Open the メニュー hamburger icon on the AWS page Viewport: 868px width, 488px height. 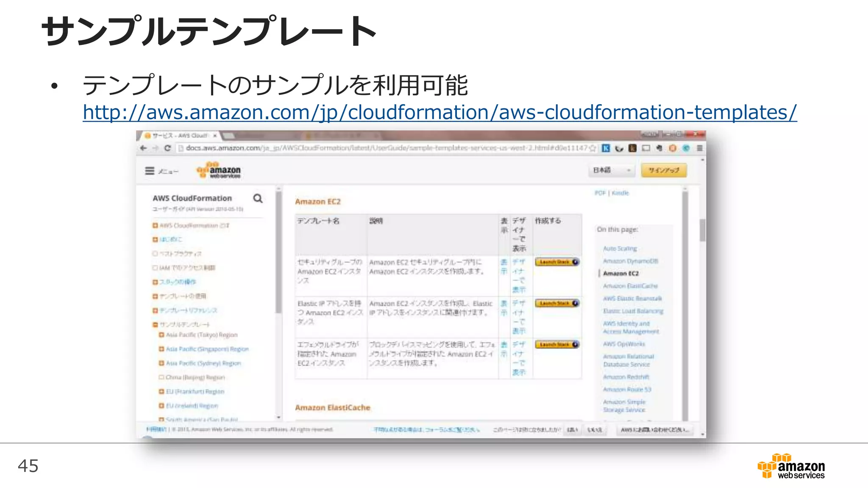[x=150, y=171]
